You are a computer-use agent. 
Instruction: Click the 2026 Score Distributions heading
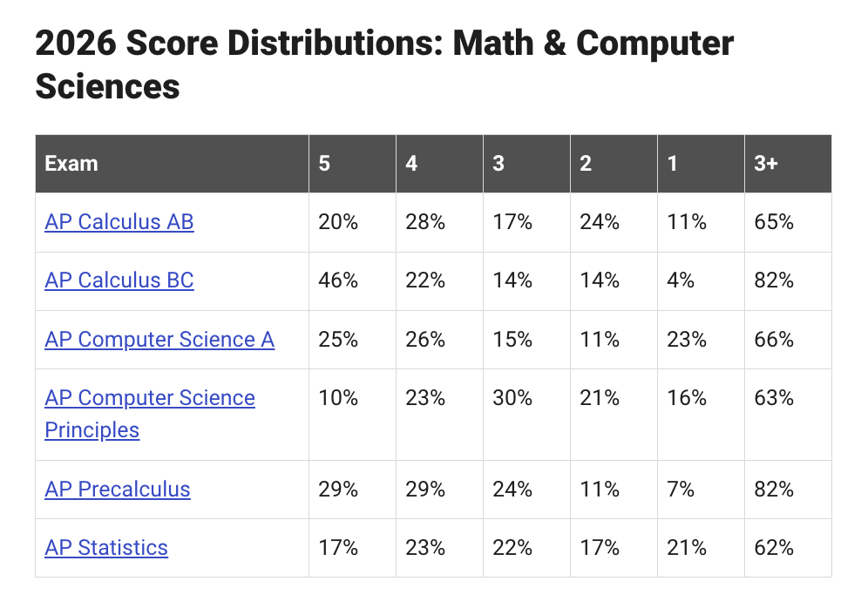[x=384, y=64]
